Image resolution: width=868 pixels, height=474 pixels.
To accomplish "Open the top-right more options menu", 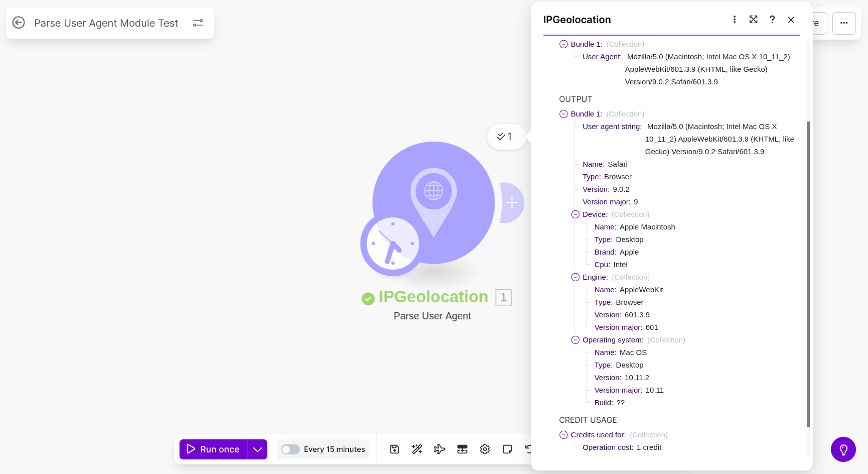I will pos(844,23).
